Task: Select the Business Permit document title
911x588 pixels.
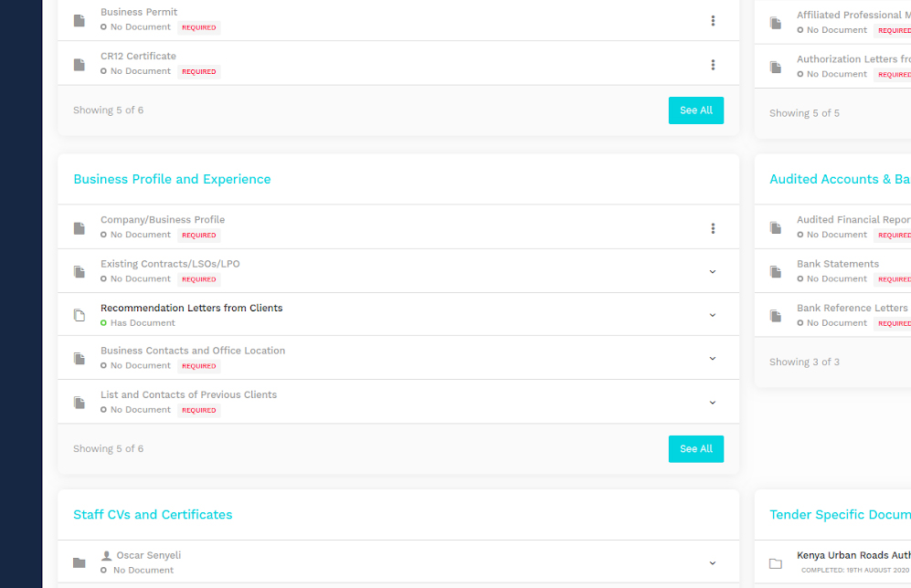Action: [139, 12]
